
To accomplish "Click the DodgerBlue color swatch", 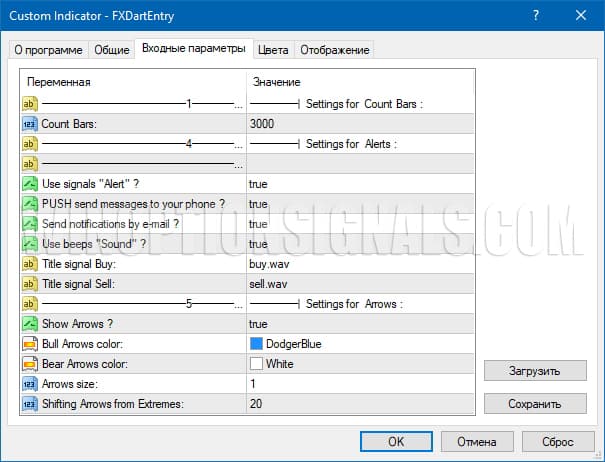I will (257, 344).
